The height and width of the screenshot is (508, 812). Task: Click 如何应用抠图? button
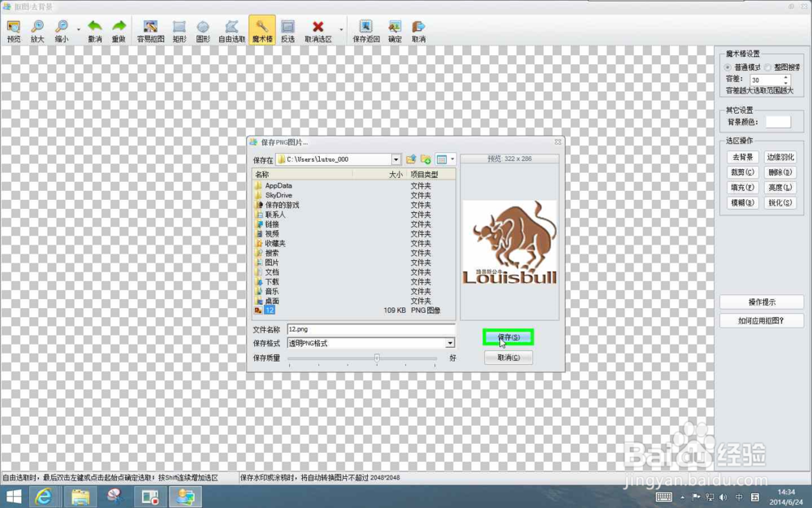(762, 321)
